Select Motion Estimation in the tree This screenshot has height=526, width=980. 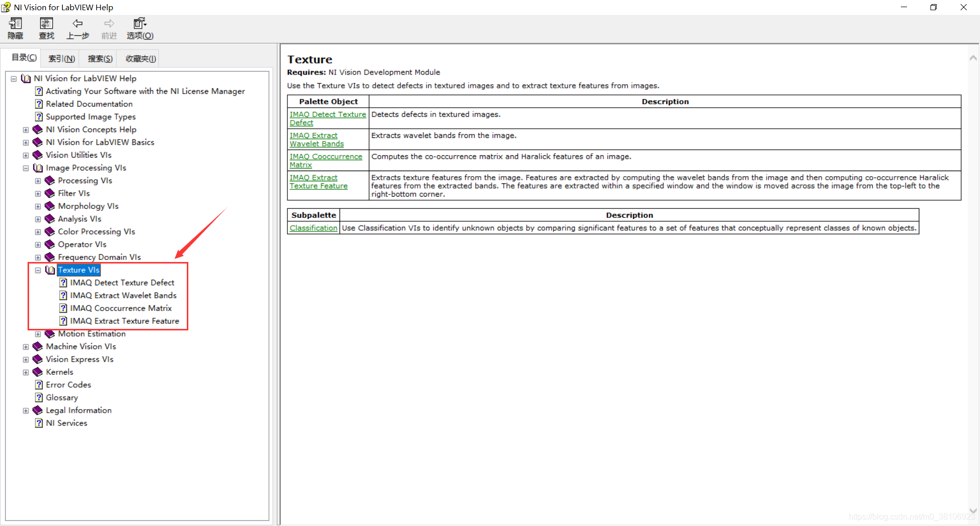[92, 334]
